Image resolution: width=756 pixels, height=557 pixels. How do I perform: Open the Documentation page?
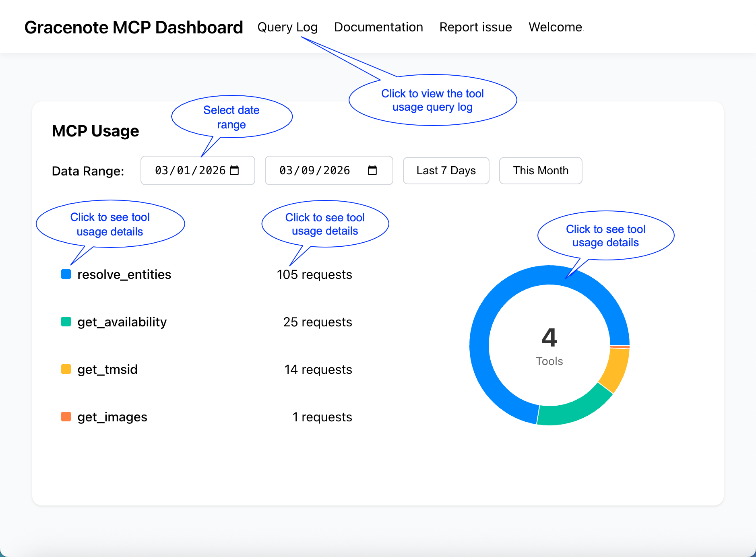[x=378, y=27]
